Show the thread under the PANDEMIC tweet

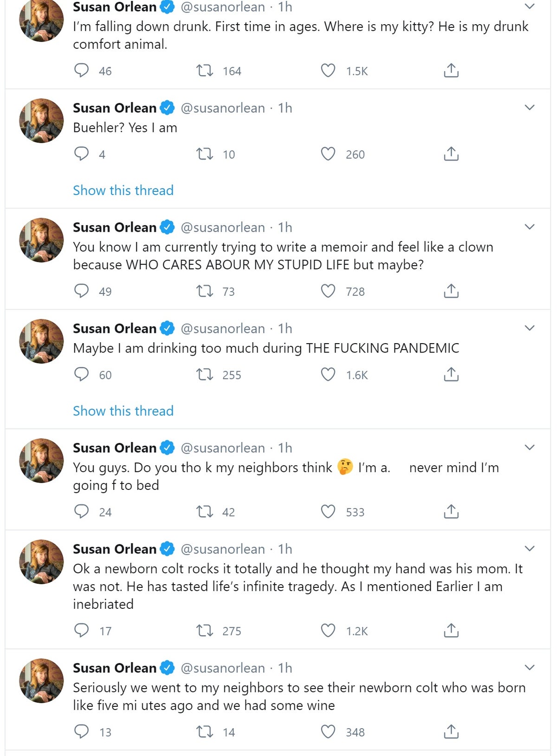[123, 411]
